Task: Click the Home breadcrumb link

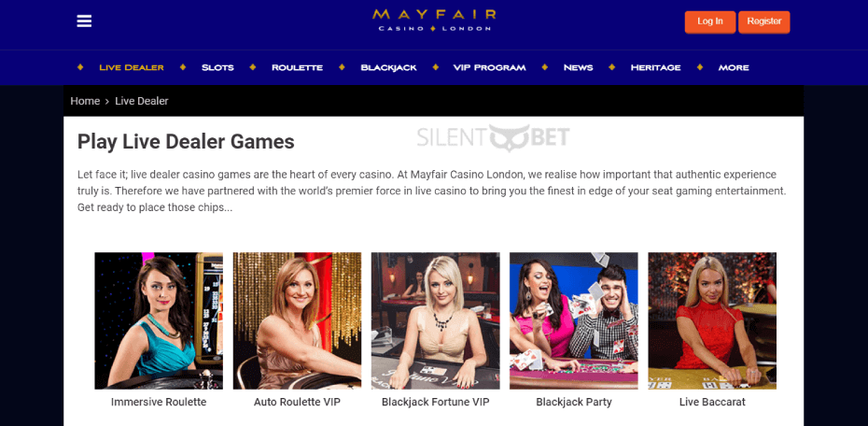Action: [x=85, y=101]
